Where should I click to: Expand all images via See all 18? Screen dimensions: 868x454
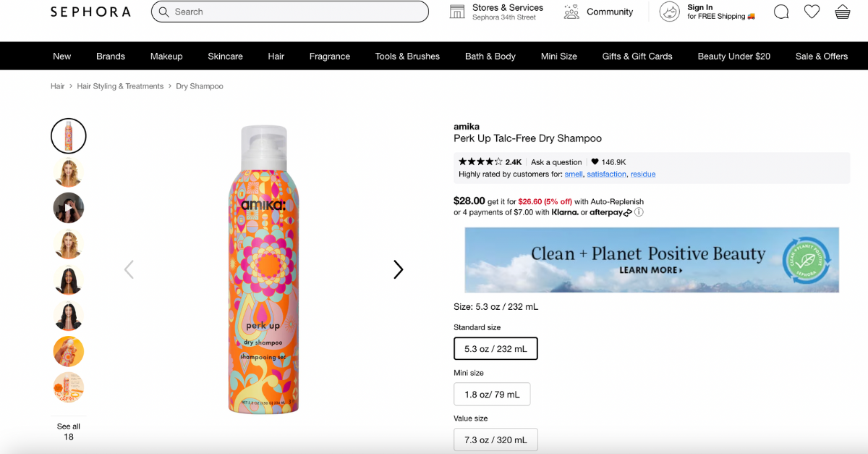coord(68,431)
